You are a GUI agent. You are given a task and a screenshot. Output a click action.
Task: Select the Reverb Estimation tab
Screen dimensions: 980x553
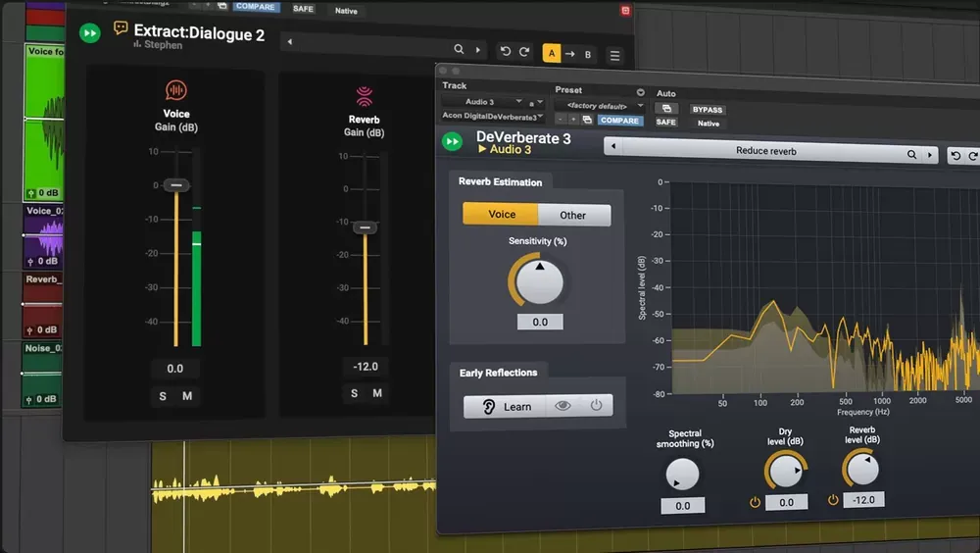tap(500, 182)
